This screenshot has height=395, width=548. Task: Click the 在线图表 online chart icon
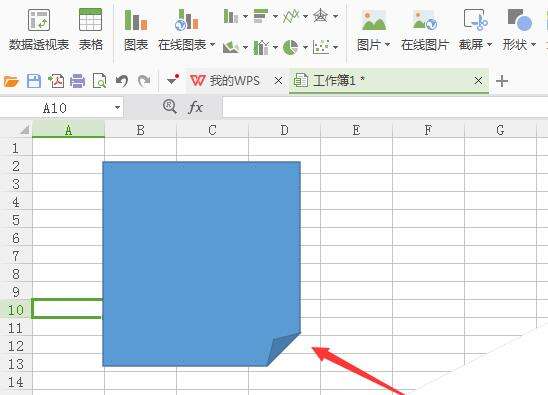186,20
